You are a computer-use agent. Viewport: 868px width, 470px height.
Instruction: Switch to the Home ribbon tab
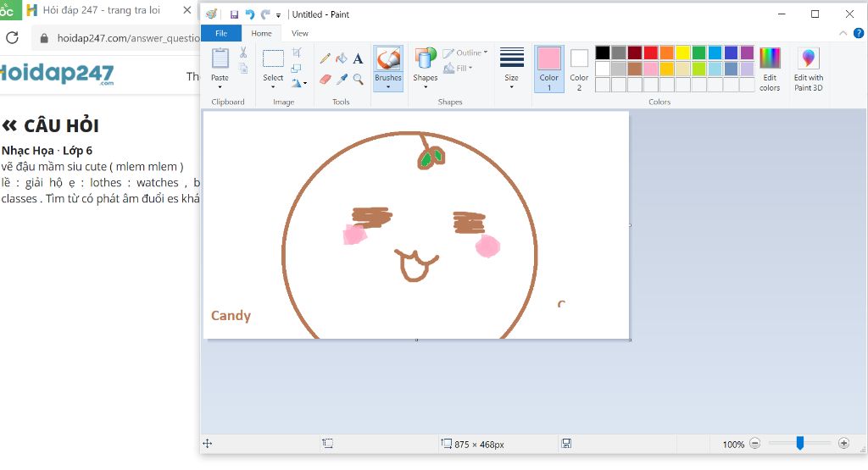261,33
